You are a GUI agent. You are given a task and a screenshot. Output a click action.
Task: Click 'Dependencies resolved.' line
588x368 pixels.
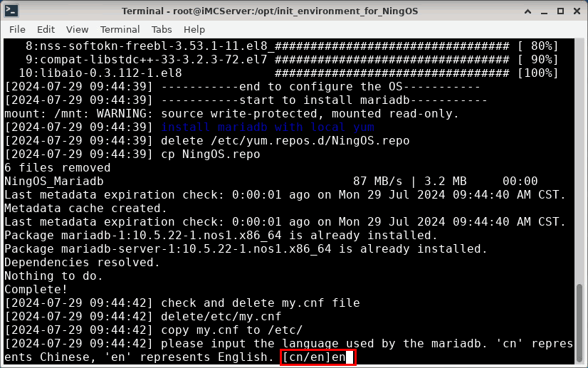pos(82,262)
